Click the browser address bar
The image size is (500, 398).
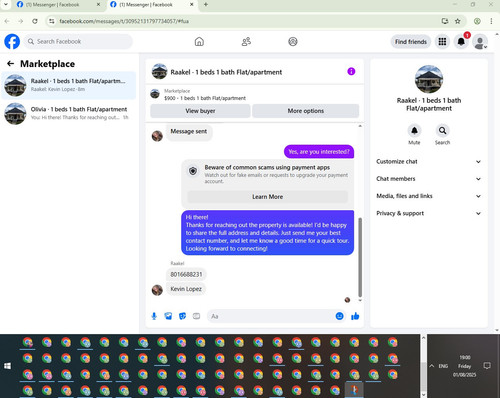tap(247, 21)
